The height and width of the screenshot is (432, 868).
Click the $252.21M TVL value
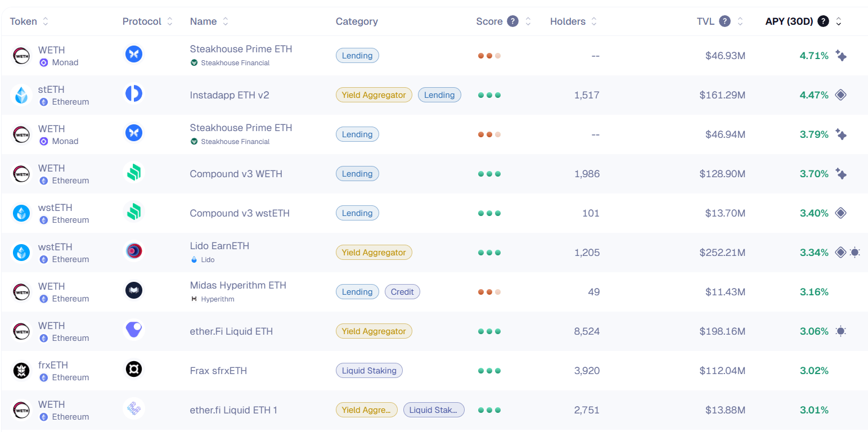722,253
